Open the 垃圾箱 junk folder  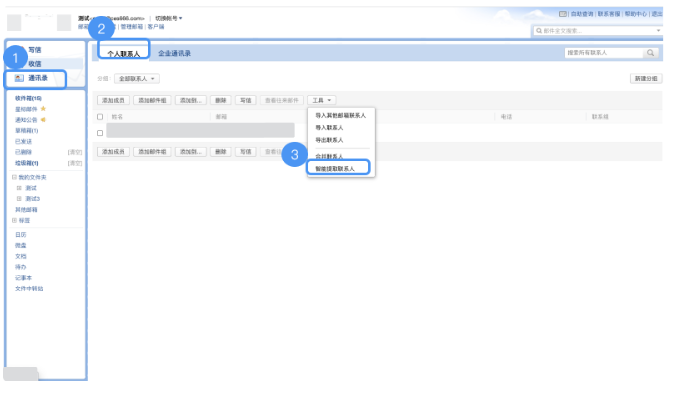click(x=27, y=163)
